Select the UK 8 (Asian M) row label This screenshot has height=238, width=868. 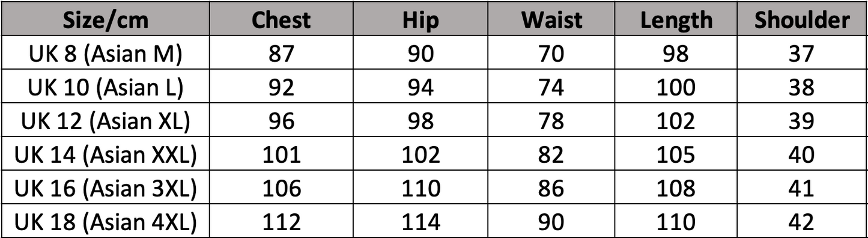click(105, 53)
